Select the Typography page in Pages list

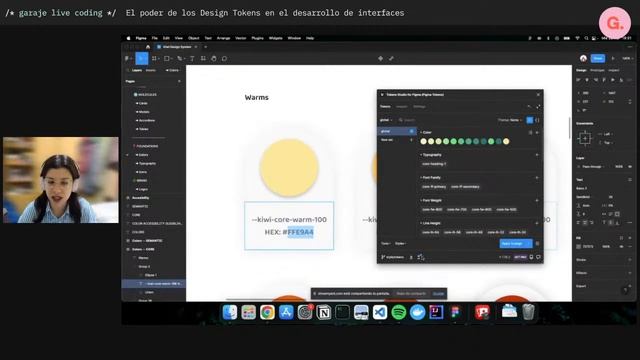click(x=147, y=163)
